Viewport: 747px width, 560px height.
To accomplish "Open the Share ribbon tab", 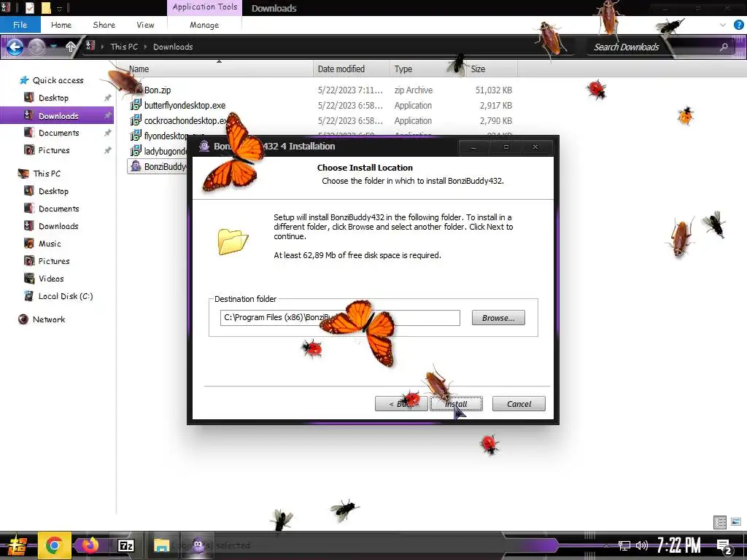I will tap(104, 25).
